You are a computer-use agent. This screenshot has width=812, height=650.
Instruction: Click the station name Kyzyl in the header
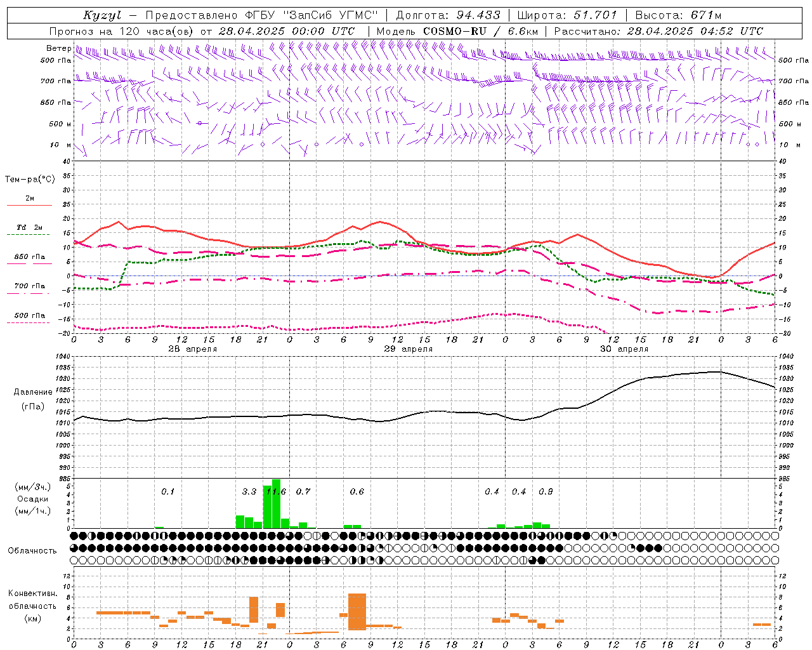point(102,15)
